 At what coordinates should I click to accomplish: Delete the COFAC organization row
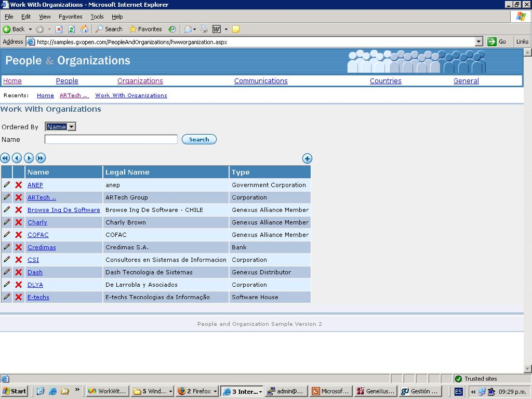coord(19,235)
